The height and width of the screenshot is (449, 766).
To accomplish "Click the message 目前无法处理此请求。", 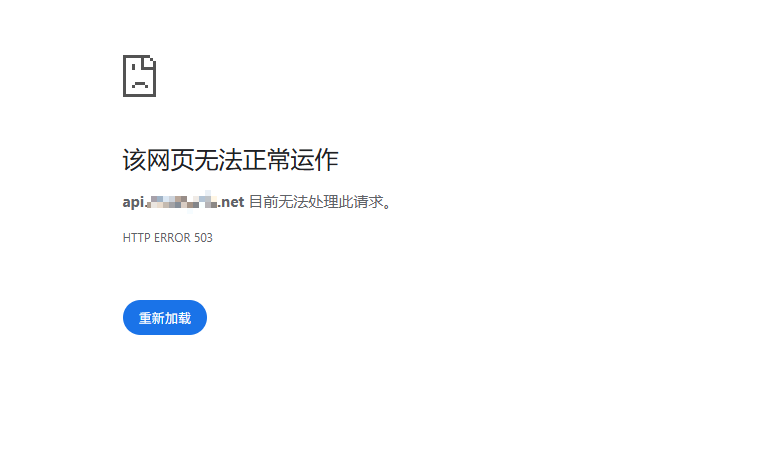I will [x=320, y=202].
